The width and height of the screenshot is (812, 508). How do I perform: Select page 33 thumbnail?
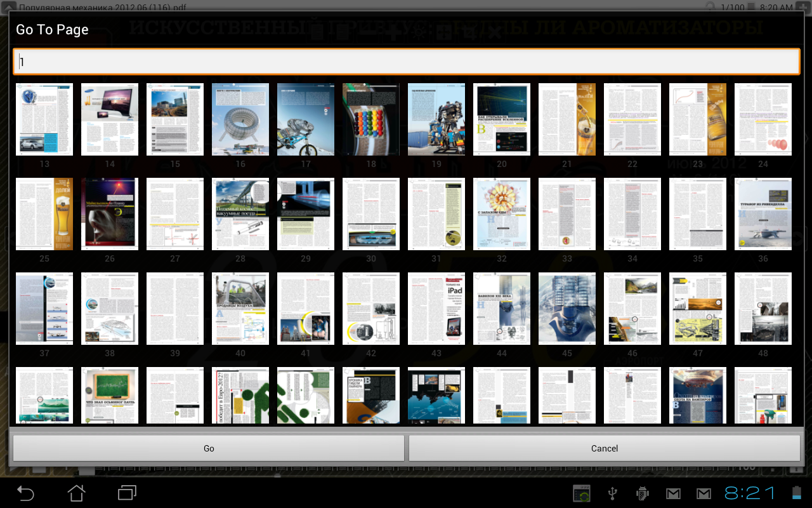567,214
